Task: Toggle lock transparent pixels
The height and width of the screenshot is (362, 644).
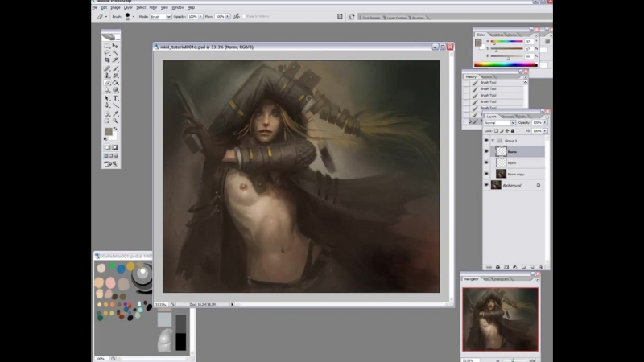Action: (496, 130)
